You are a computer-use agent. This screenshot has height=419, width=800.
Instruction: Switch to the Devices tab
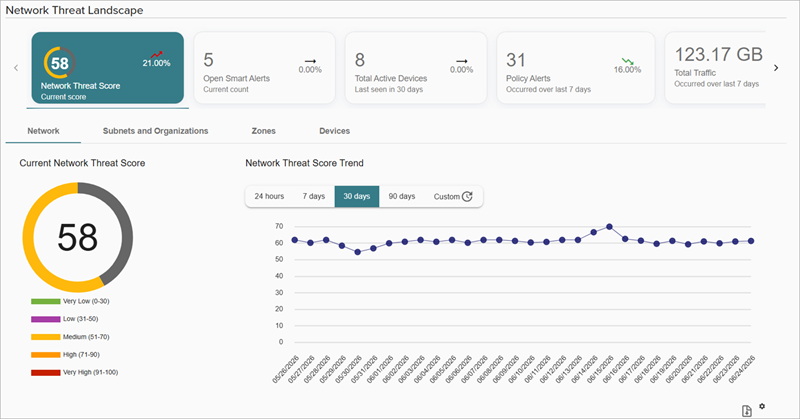click(335, 131)
